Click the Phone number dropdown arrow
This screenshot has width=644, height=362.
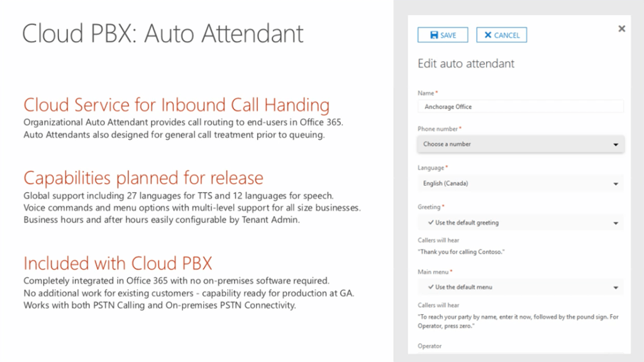615,145
